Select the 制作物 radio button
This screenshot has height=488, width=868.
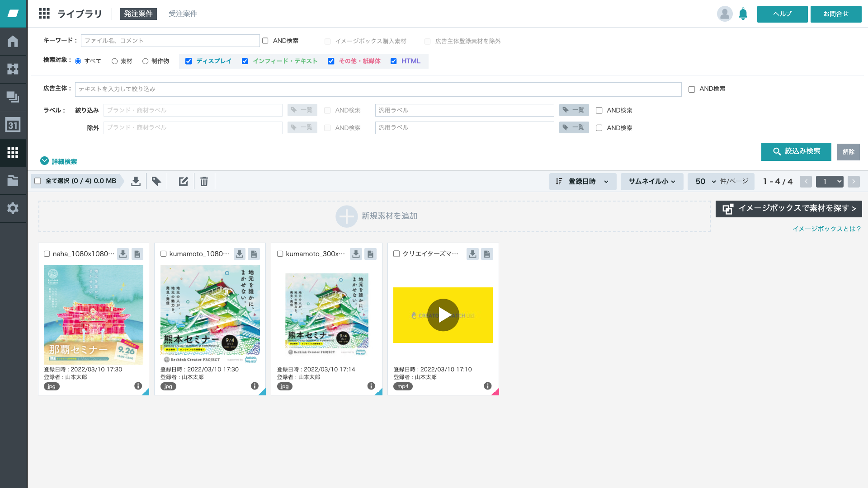[146, 61]
